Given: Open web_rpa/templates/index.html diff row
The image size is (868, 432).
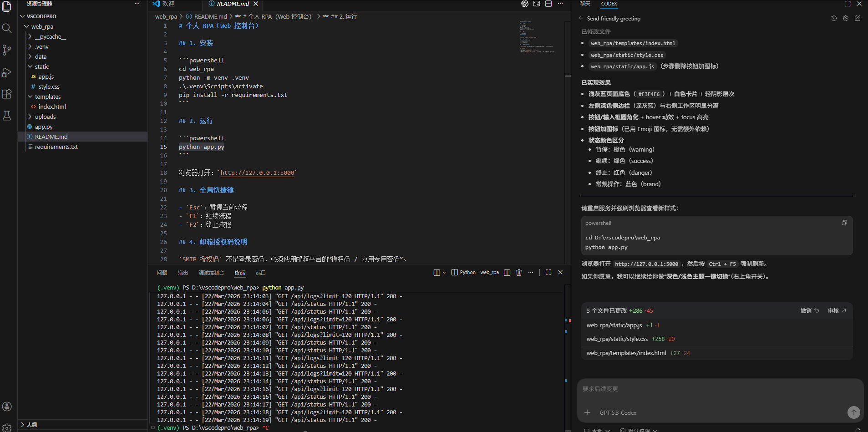Looking at the screenshot, I should click(716, 353).
